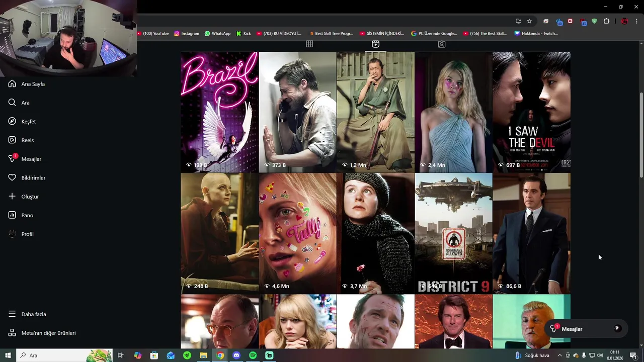Open the Chrome profile avatar
644x362 pixels.
624,21
